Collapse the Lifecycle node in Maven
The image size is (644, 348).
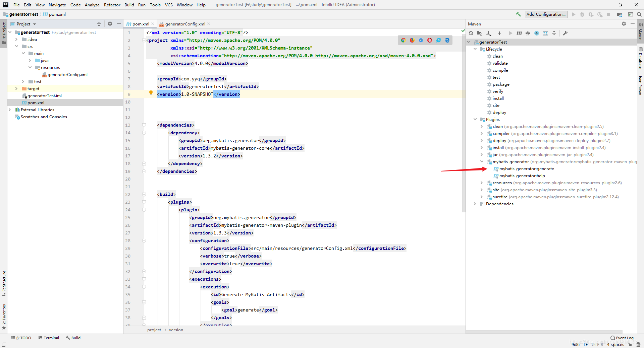[475, 49]
